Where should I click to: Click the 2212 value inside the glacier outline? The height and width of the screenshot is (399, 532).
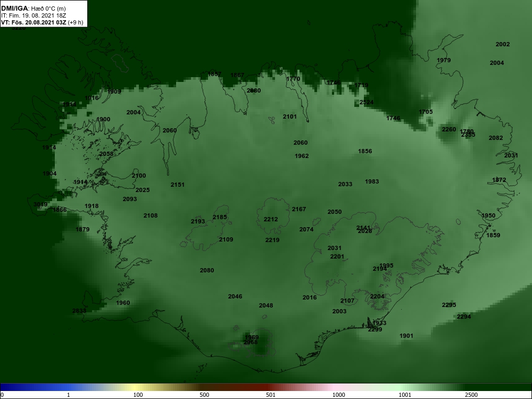click(271, 219)
